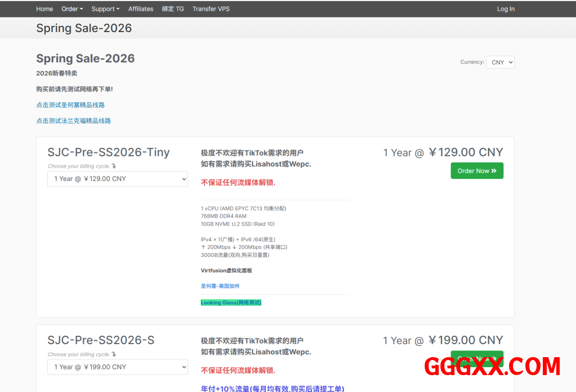Open the Currency CNY selector
This screenshot has width=576, height=392.
pos(500,62)
